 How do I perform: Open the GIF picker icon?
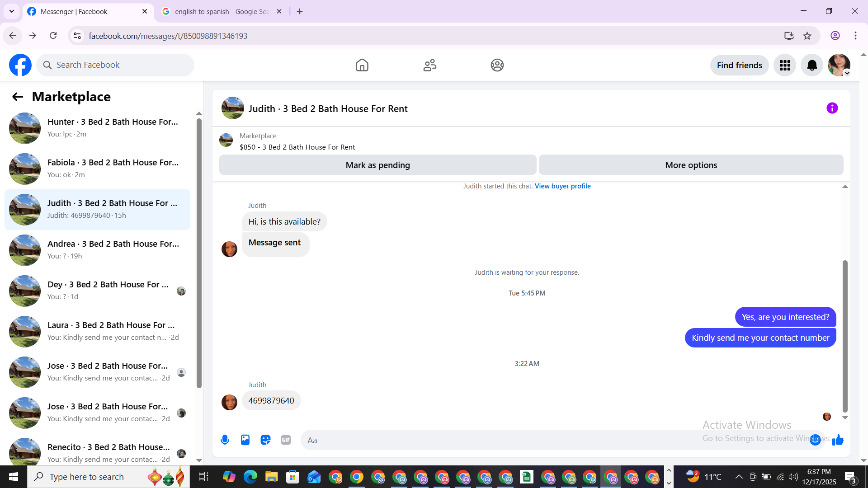tap(286, 440)
